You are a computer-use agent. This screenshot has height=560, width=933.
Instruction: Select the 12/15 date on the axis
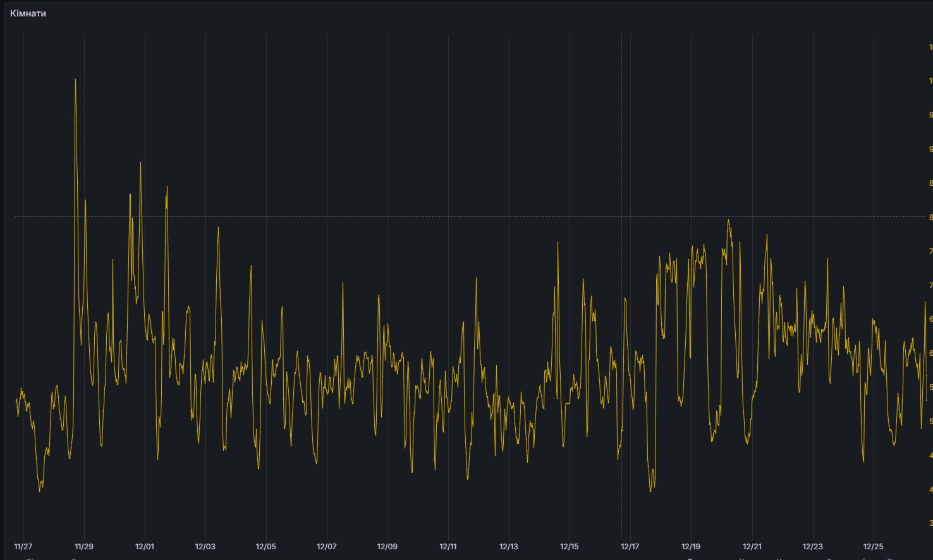[570, 547]
